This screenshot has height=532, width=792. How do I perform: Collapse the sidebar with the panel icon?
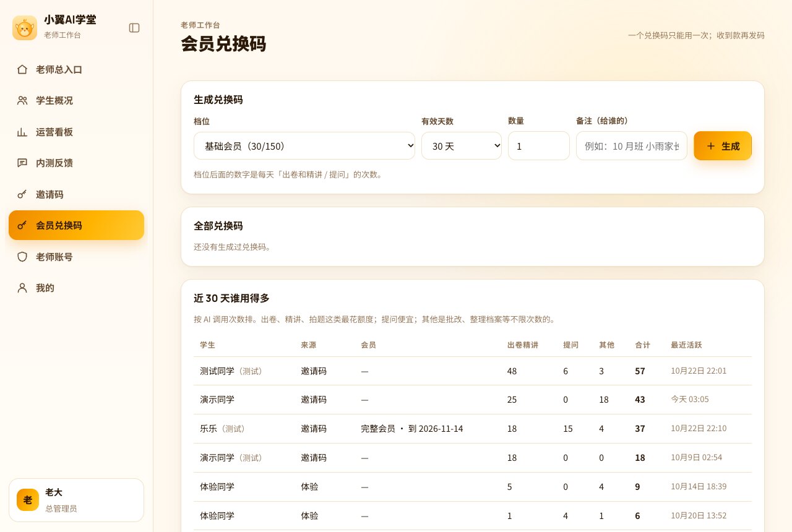click(x=134, y=28)
